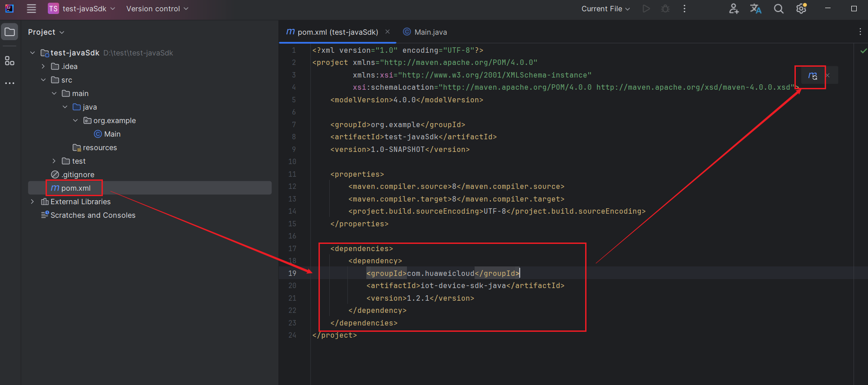The height and width of the screenshot is (385, 868).
Task: Open more run actions menu
Action: point(684,9)
